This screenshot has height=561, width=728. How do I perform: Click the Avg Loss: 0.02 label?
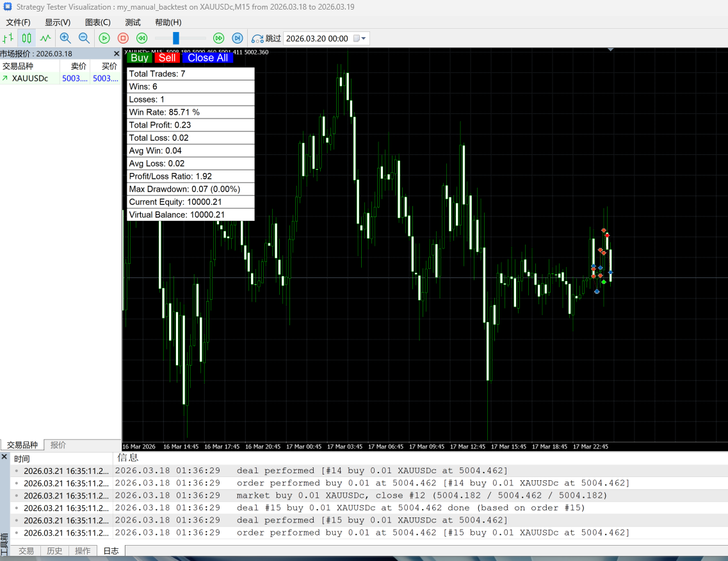(190, 163)
